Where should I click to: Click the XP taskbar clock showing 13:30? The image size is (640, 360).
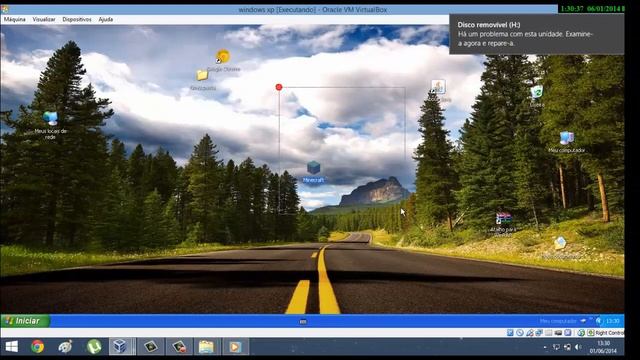613,321
